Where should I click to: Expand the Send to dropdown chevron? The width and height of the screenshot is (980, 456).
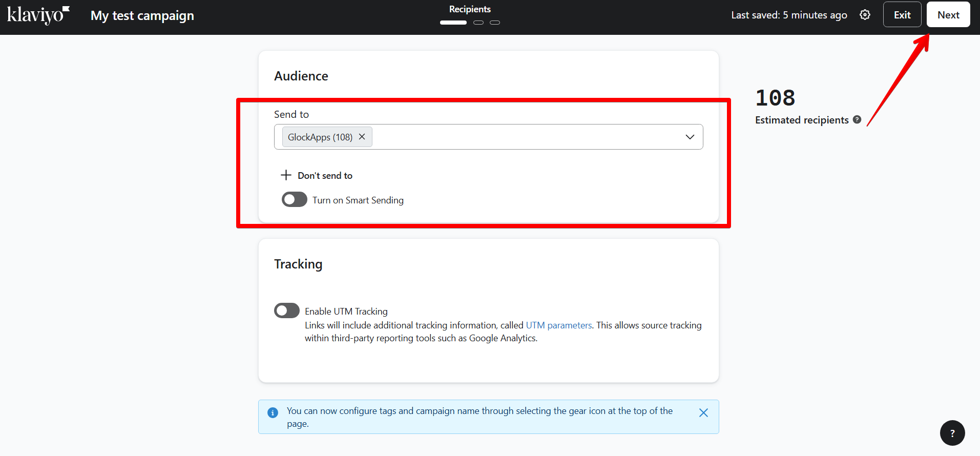[690, 137]
